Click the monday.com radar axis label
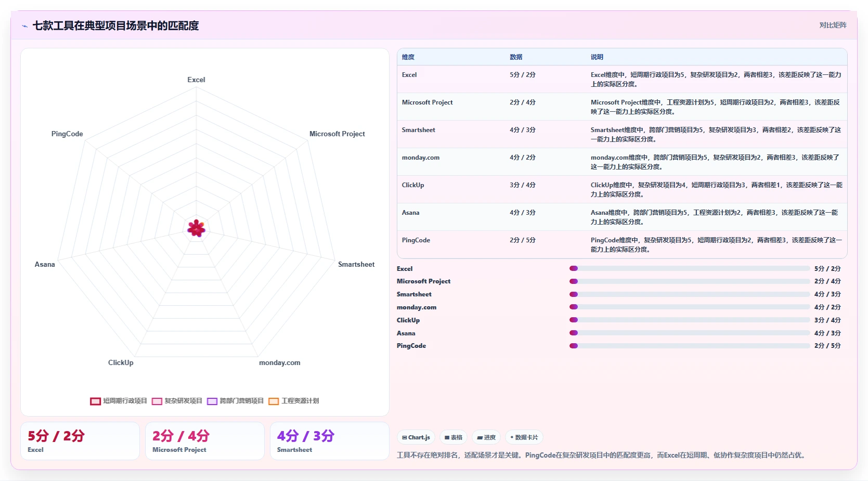Viewport: 868px width, 481px height. (x=280, y=362)
